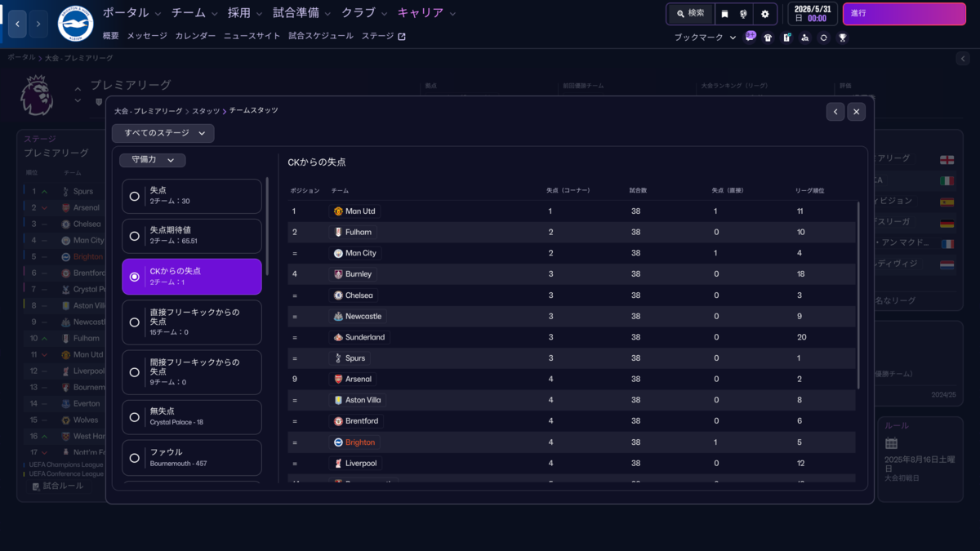Open the ニュースサイト sub-tab
980x551 pixels.
pos(252,36)
